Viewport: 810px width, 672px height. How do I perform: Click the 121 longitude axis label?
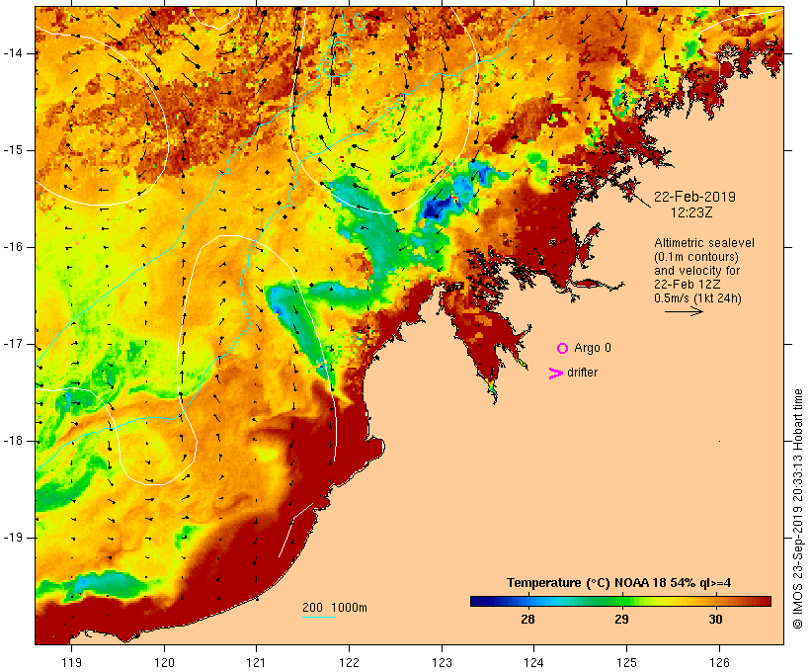(256, 662)
